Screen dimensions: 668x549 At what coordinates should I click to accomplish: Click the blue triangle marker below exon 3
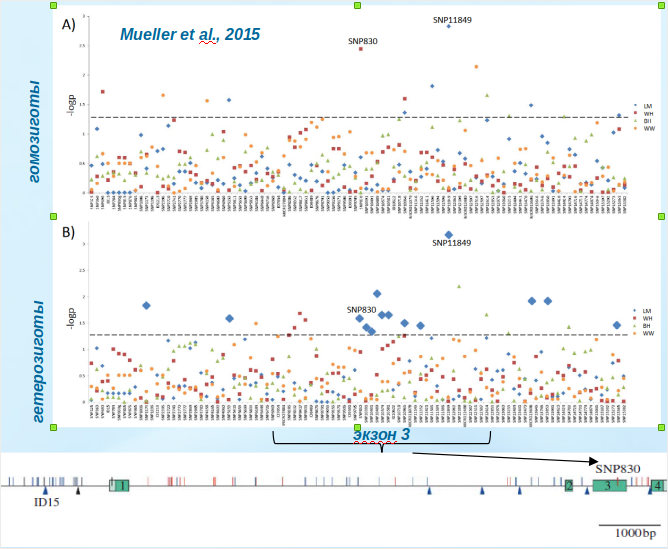587,491
